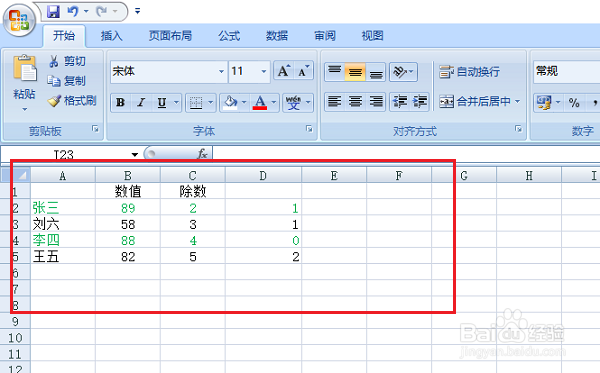
Task: Expand the fill color palette arrow
Action: click(244, 103)
